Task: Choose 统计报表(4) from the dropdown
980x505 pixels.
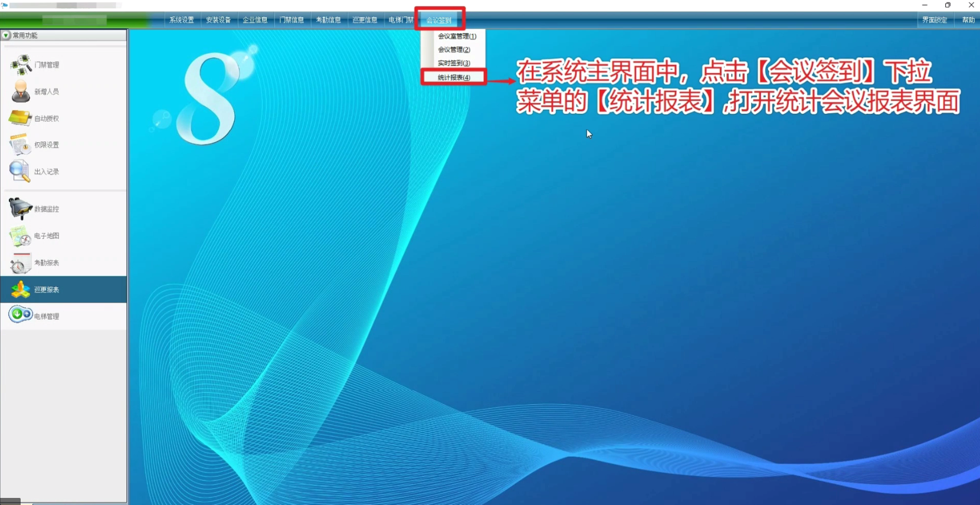Action: click(x=454, y=77)
